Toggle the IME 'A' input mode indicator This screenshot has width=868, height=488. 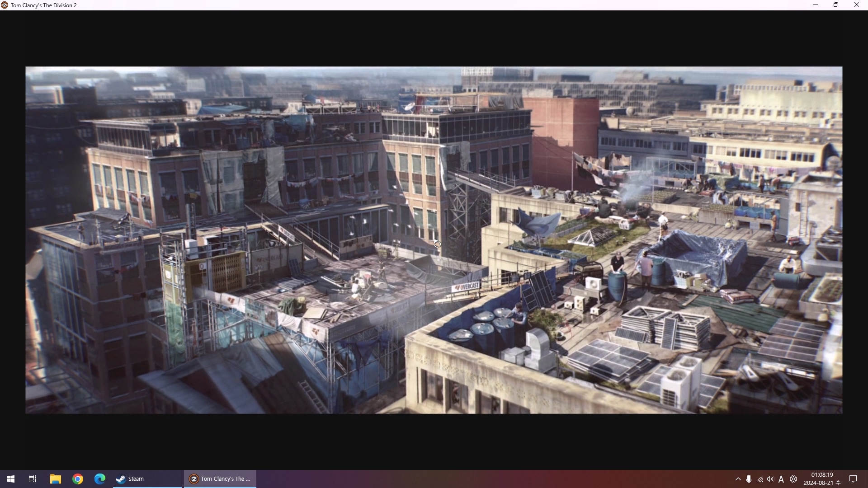781,479
